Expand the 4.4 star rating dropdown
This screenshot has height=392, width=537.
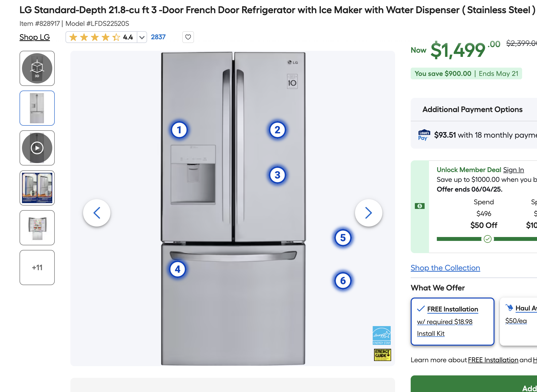(x=142, y=37)
